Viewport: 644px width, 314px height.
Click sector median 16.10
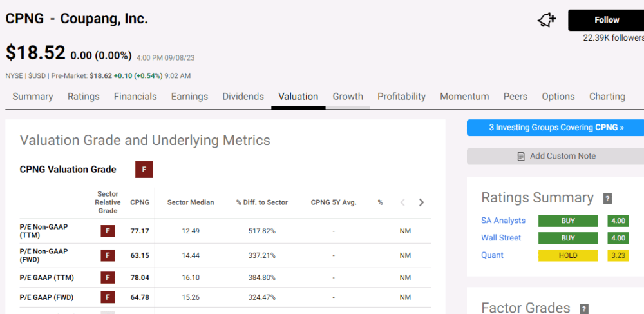[191, 277]
